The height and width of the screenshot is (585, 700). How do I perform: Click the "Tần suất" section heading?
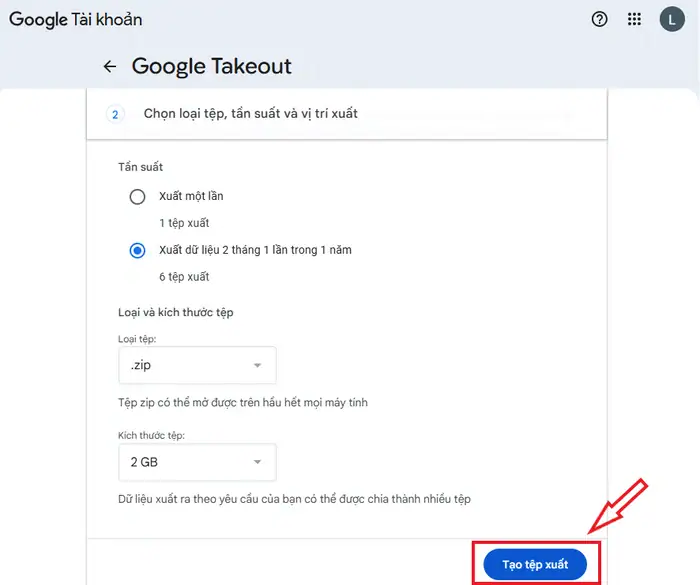[x=141, y=167]
